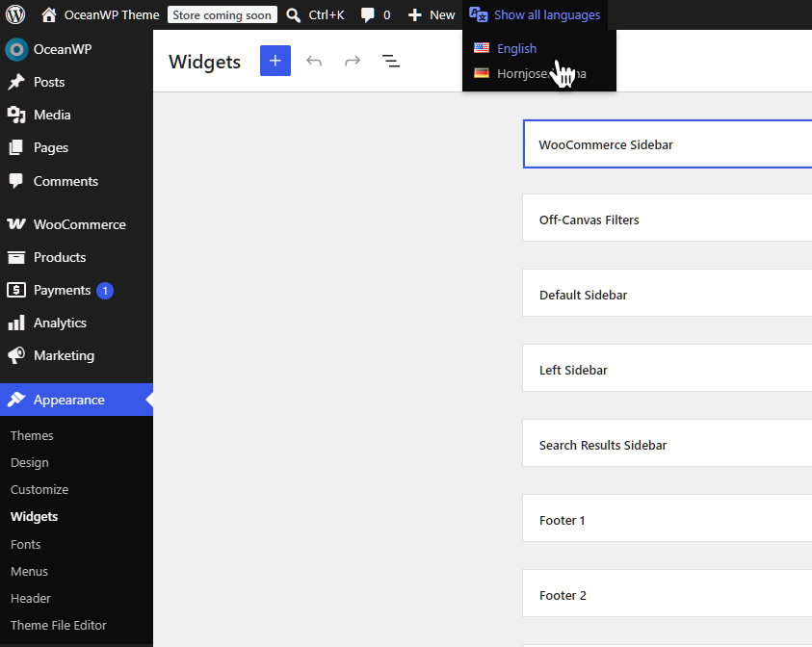Open the sidebar Comments menu label
Viewport: 812px width, 647px height.
pos(65,181)
